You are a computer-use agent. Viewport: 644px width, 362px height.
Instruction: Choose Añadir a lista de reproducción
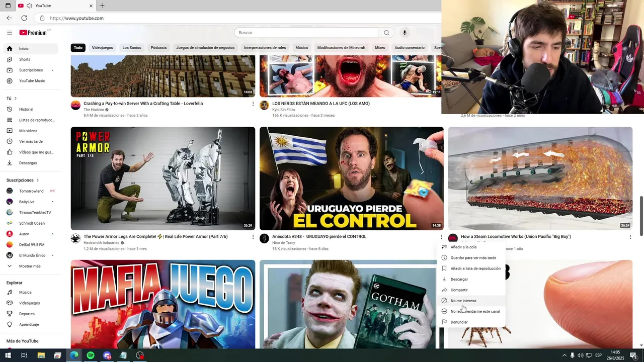(471, 268)
